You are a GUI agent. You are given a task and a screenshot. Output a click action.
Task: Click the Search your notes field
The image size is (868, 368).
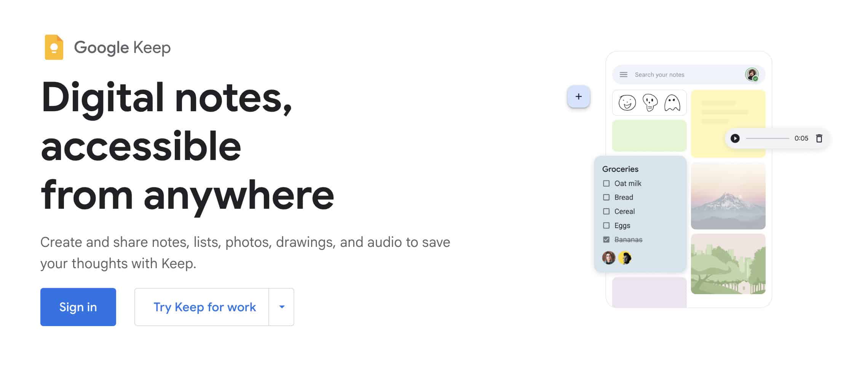click(689, 75)
